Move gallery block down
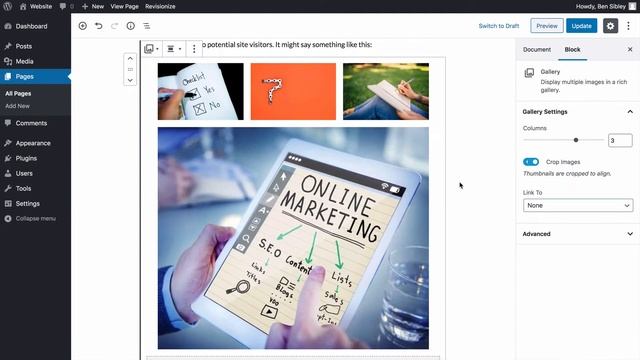The width and height of the screenshot is (640, 360). tap(130, 80)
